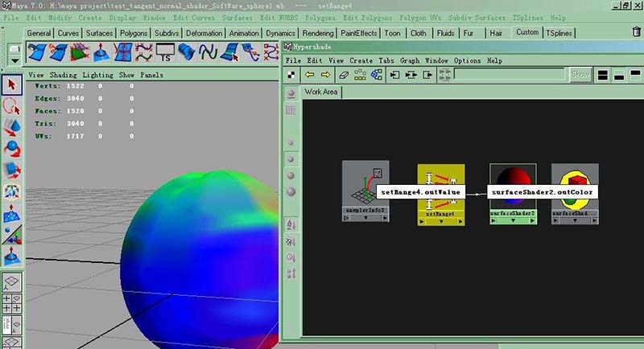Click the Show button in Hypershade

(580, 75)
